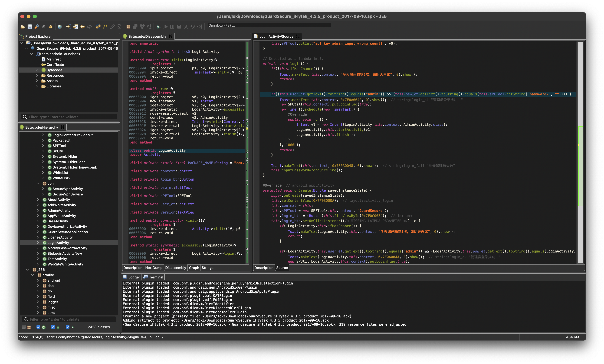Switch to the Hex Dump tab
Image resolution: width=604 pixels, height=364 pixels.
click(154, 268)
